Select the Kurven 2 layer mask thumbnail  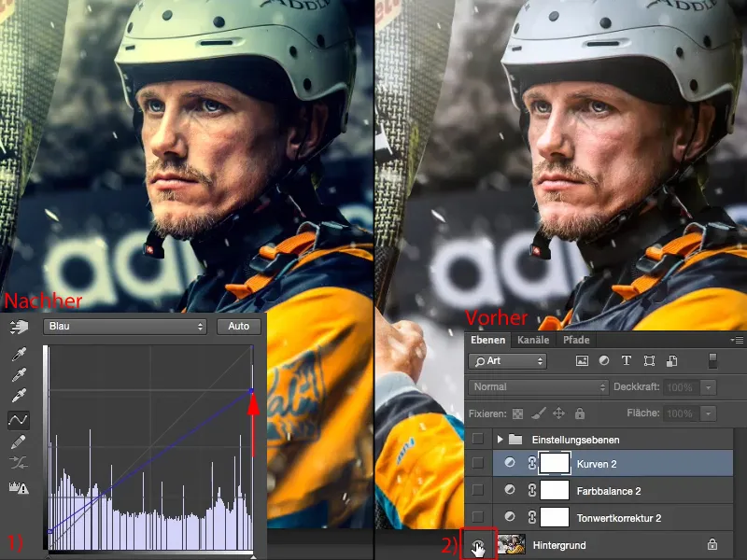click(x=555, y=463)
